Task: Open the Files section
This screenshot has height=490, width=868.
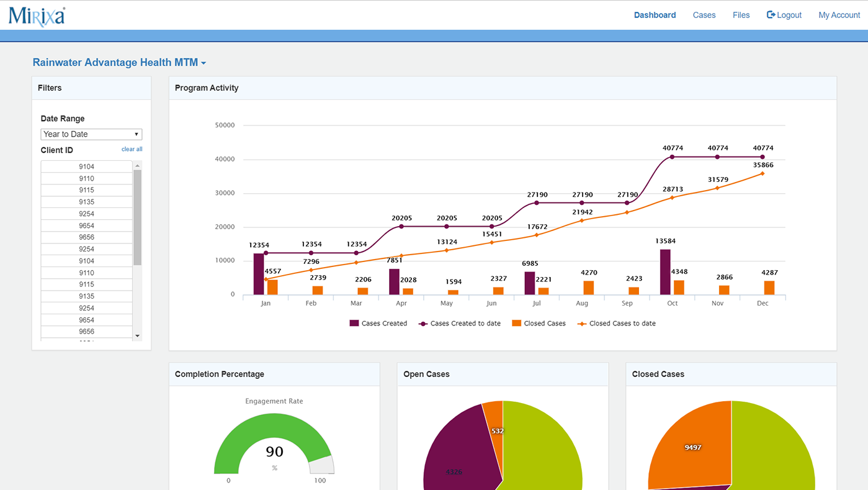Action: [741, 15]
